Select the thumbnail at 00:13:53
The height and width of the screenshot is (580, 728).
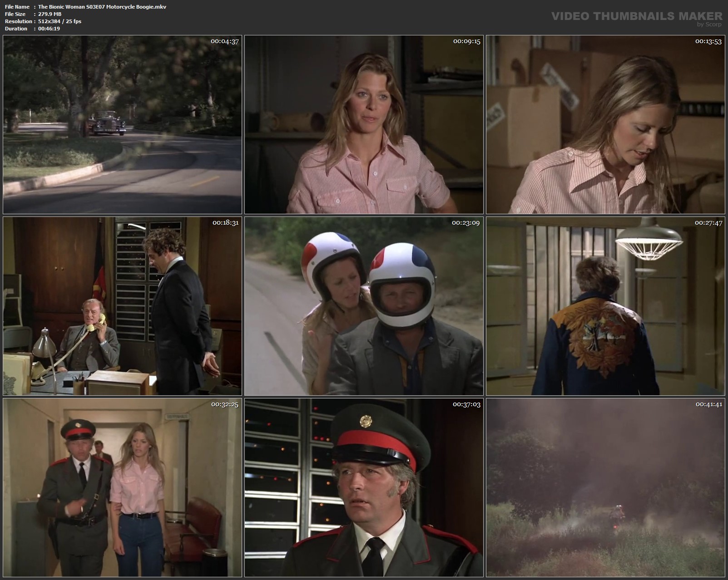pyautogui.click(x=605, y=124)
